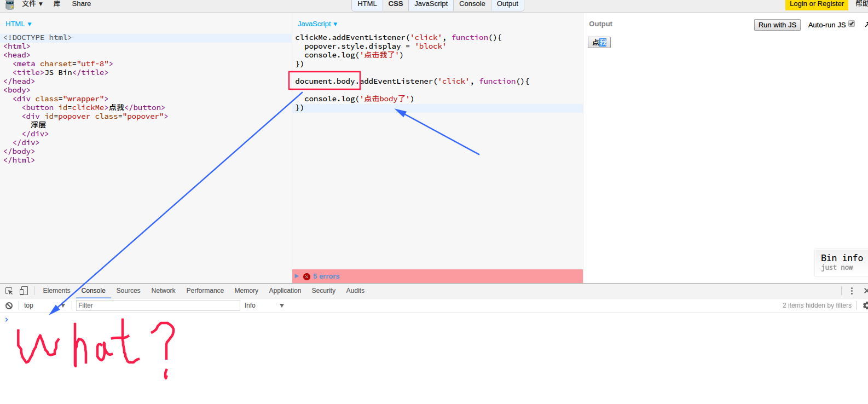Expand the 5 errors triangle
The height and width of the screenshot is (404, 868).
point(297,276)
